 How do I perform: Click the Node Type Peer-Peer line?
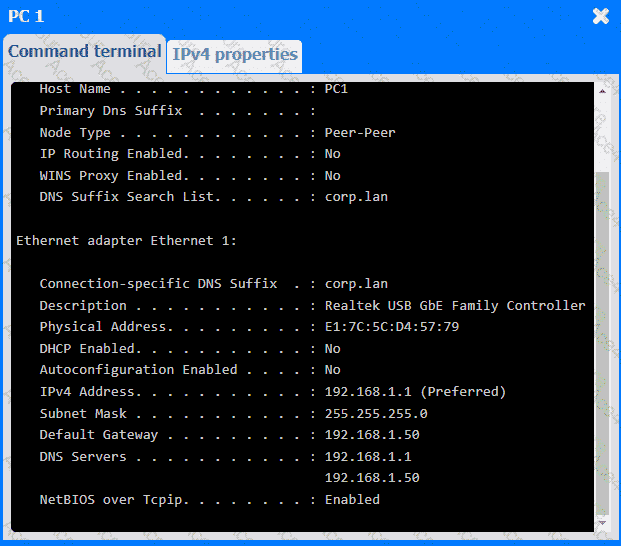[x=217, y=133]
